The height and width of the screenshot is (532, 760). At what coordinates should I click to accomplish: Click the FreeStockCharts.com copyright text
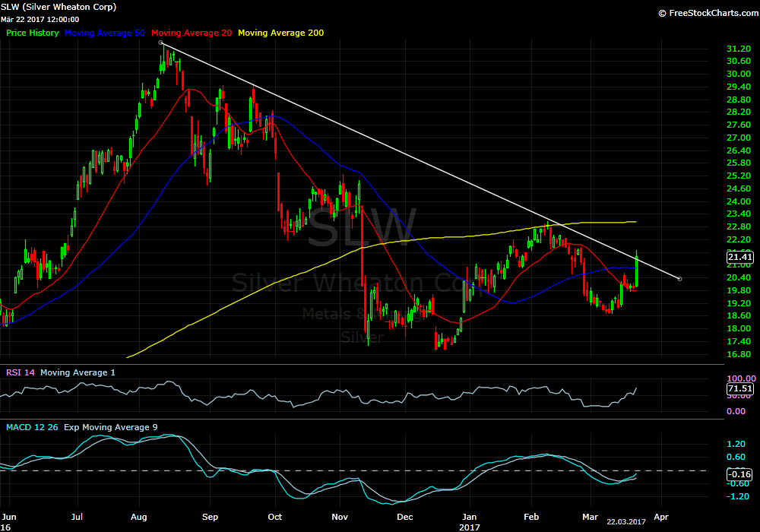pos(708,13)
